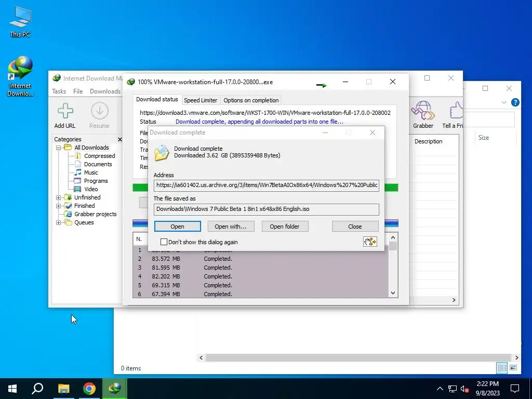The height and width of the screenshot is (399, 532).
Task: Click the VMware download URL text
Action: (265, 113)
